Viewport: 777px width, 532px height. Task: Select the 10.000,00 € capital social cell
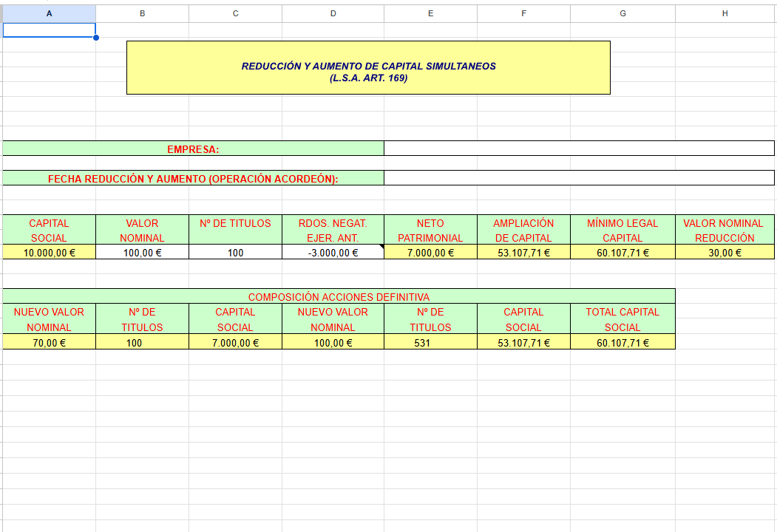pyautogui.click(x=50, y=253)
